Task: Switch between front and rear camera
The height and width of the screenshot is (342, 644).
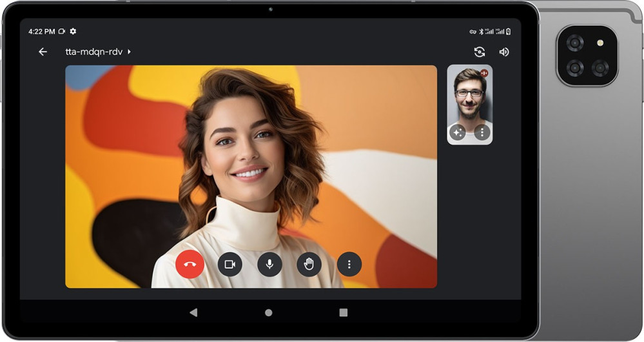Action: click(x=479, y=52)
